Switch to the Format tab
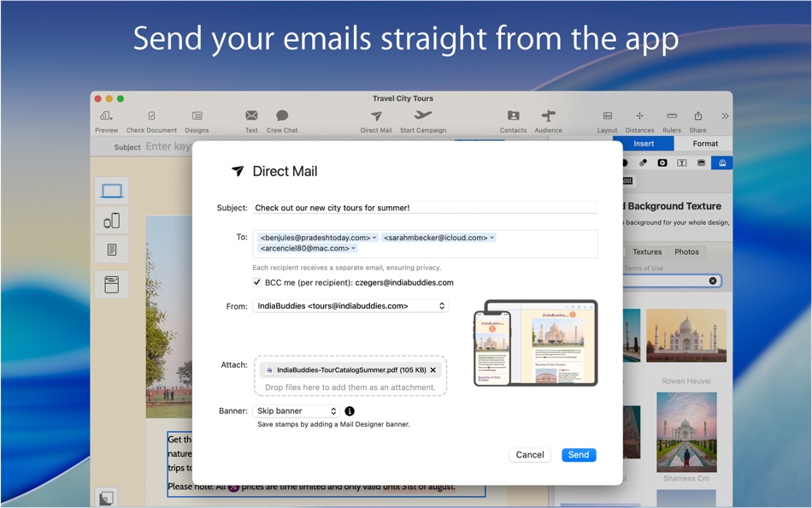The image size is (812, 508). [705, 144]
